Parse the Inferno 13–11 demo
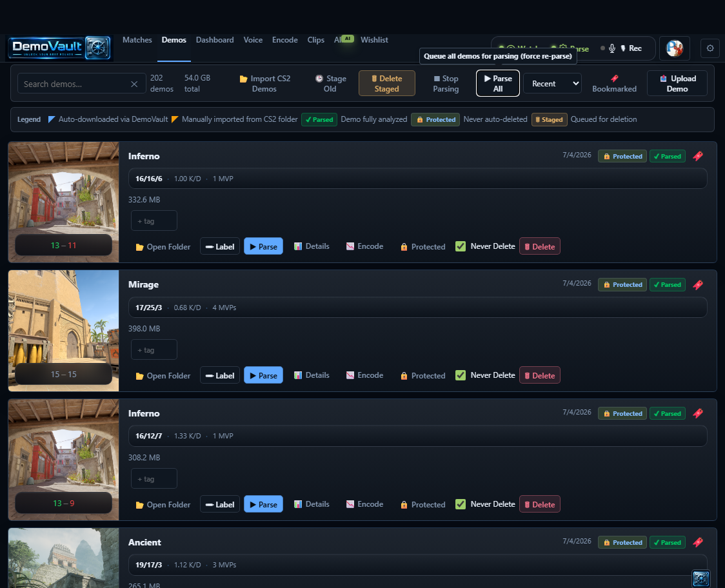Viewport: 725px width, 588px height. click(x=263, y=246)
